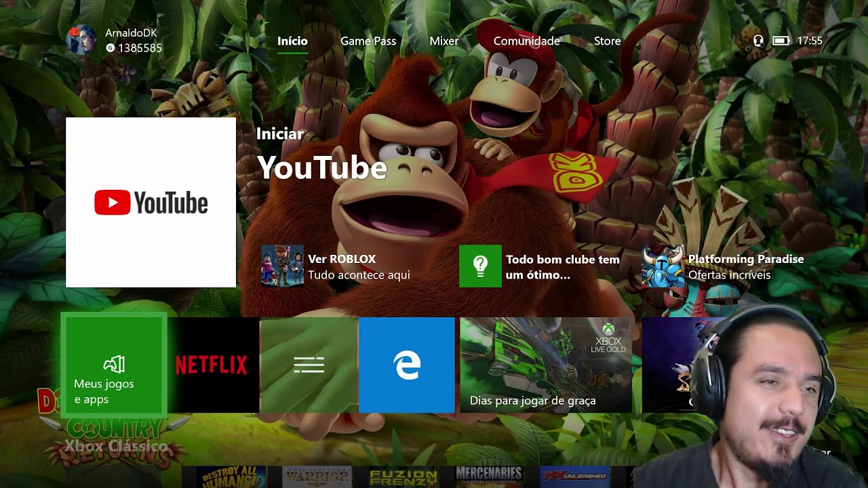Launch the large YouTube tile
868x488 pixels.
point(151,202)
